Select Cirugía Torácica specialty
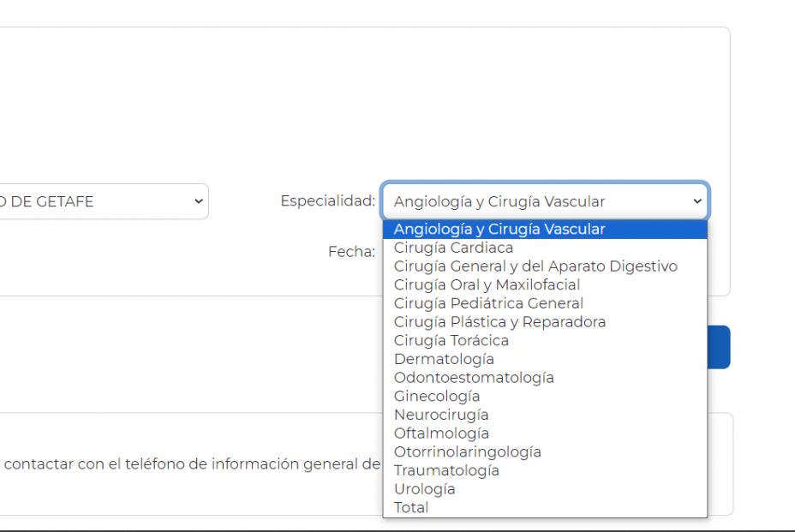The width and height of the screenshot is (795, 532). (x=451, y=341)
